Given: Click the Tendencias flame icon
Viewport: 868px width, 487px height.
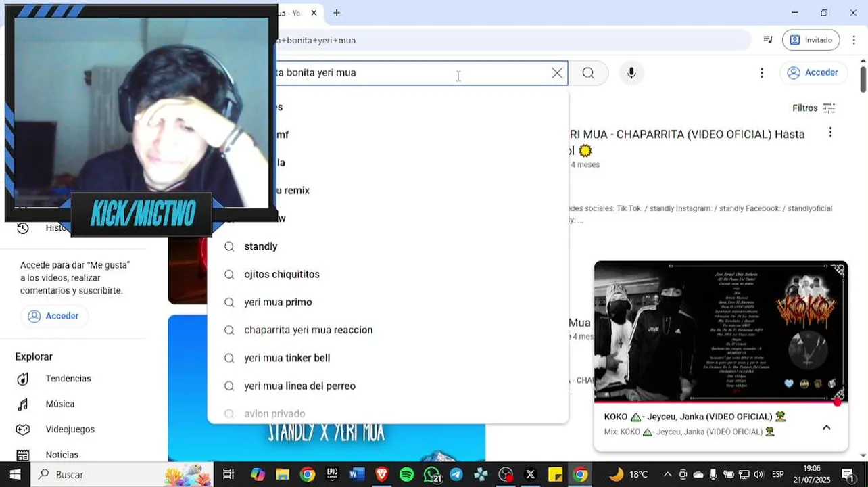Looking at the screenshot, I should (23, 379).
